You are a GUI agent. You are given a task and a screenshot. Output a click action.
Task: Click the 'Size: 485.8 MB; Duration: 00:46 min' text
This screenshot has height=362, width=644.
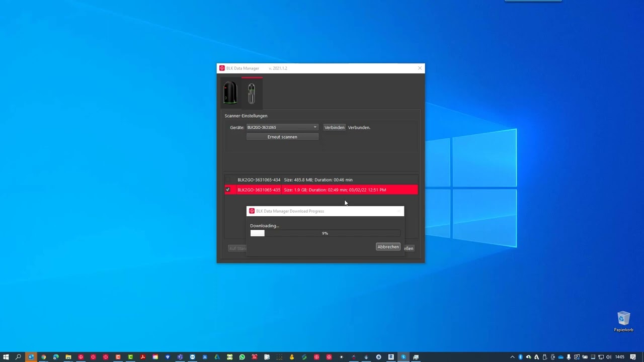point(318,179)
